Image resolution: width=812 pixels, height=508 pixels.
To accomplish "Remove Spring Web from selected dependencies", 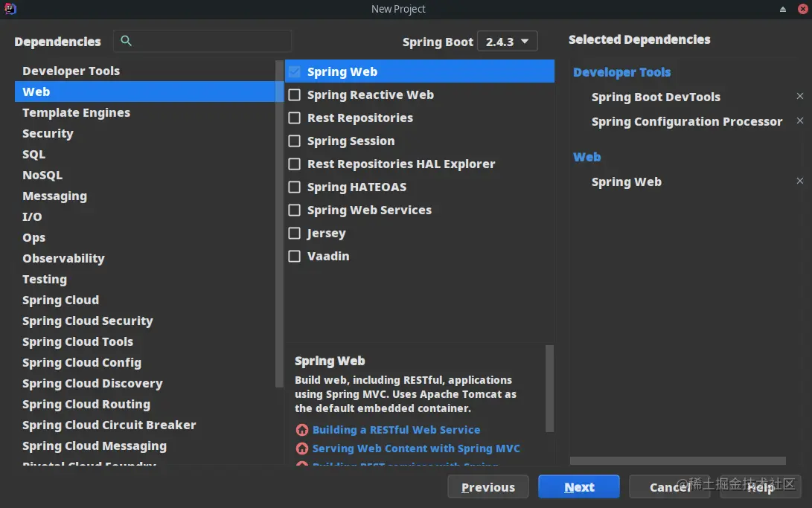I will tap(799, 181).
